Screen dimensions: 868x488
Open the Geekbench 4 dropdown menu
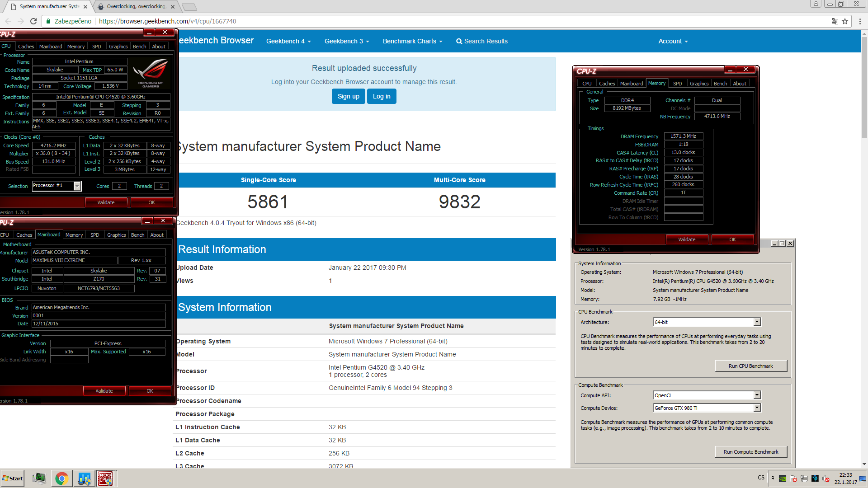(288, 41)
